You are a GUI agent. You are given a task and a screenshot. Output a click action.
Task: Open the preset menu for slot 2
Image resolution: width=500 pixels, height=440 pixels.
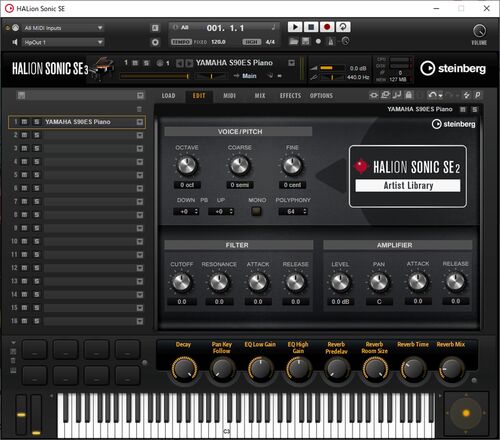click(140, 135)
